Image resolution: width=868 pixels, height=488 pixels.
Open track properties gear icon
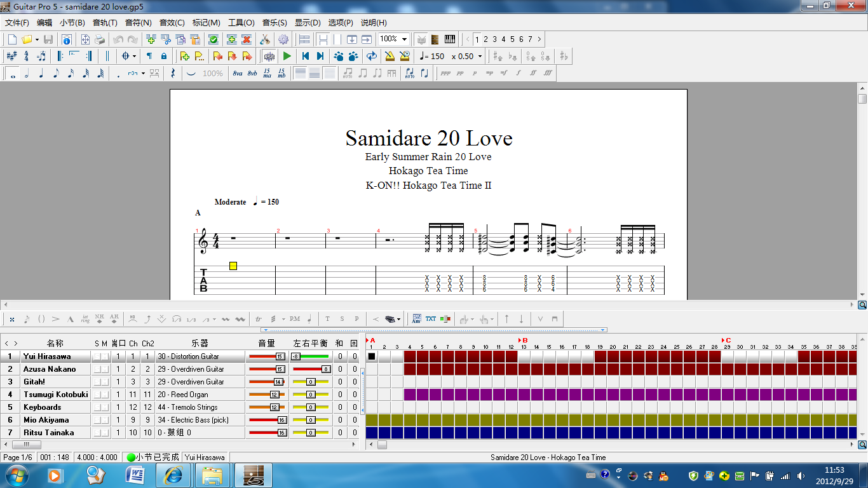point(283,39)
